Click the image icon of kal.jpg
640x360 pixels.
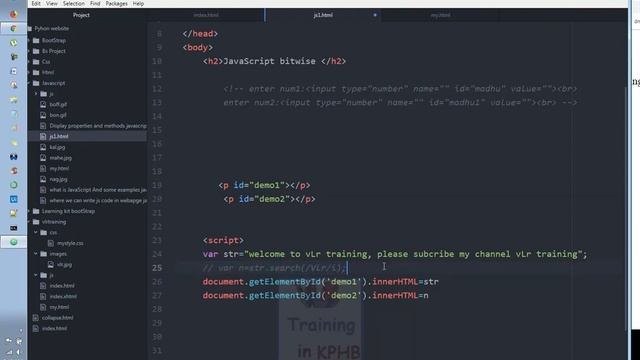43,147
